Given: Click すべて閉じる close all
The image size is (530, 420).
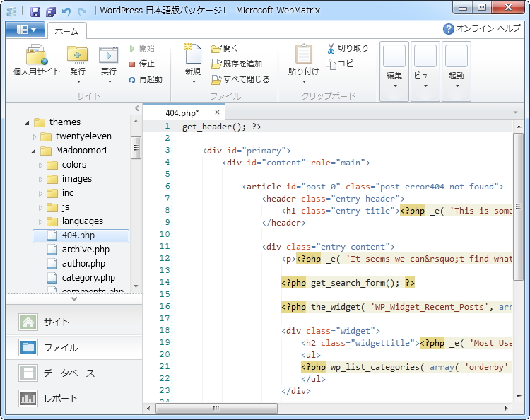Looking at the screenshot, I should pyautogui.click(x=240, y=80).
